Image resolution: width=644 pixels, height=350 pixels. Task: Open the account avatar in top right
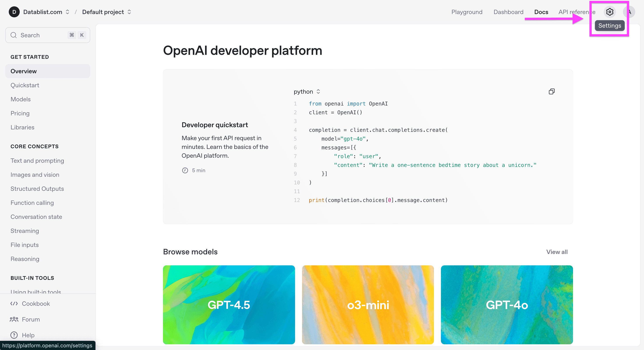[x=630, y=12]
